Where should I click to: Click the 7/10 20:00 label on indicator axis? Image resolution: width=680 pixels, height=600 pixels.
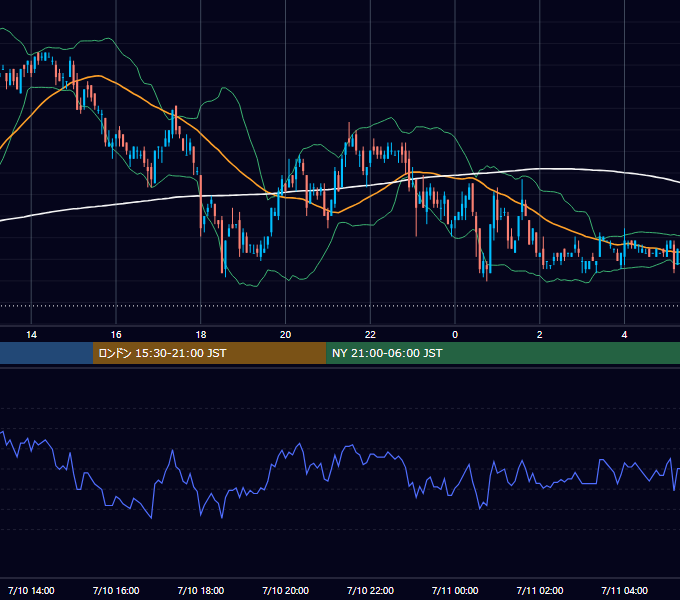click(x=285, y=590)
